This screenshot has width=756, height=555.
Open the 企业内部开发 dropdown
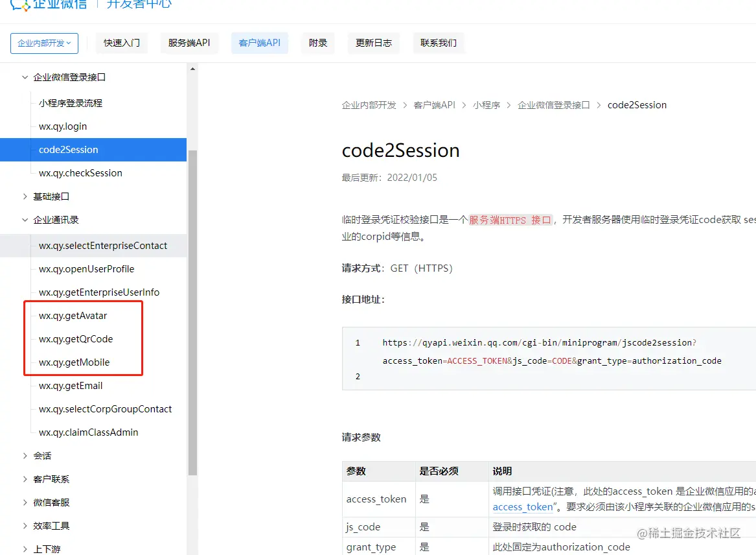point(44,43)
